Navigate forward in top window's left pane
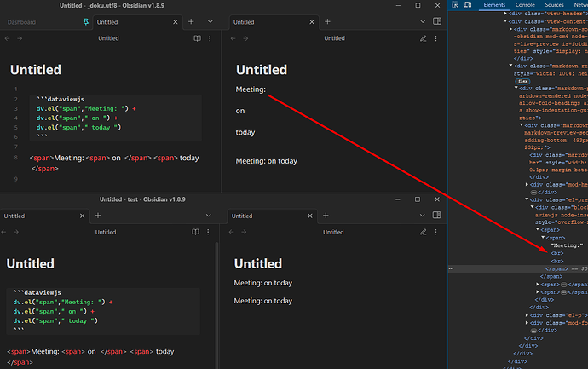 20,38
